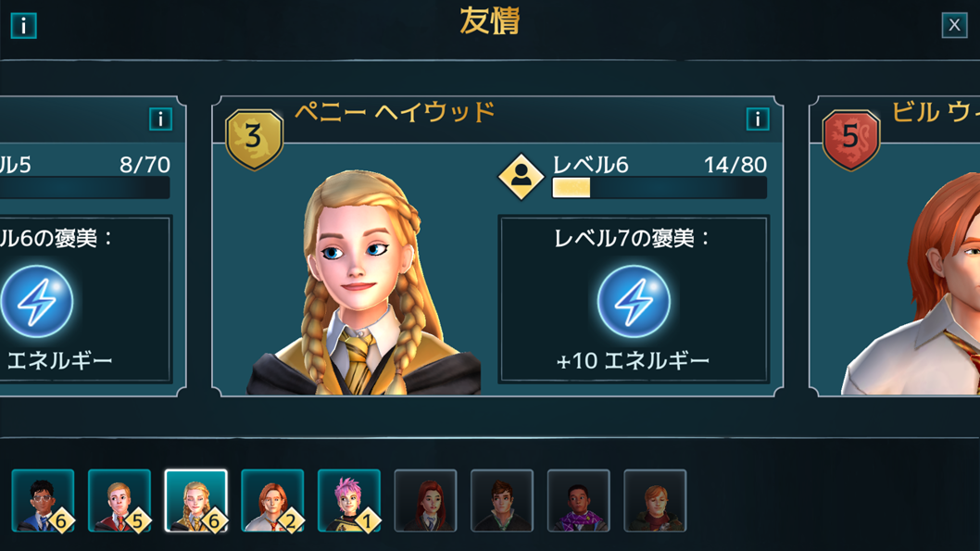Screen dimensions: 980x551
Task: Select the blond Gryffindor friend level 5 thumbnail
Action: coord(119,500)
